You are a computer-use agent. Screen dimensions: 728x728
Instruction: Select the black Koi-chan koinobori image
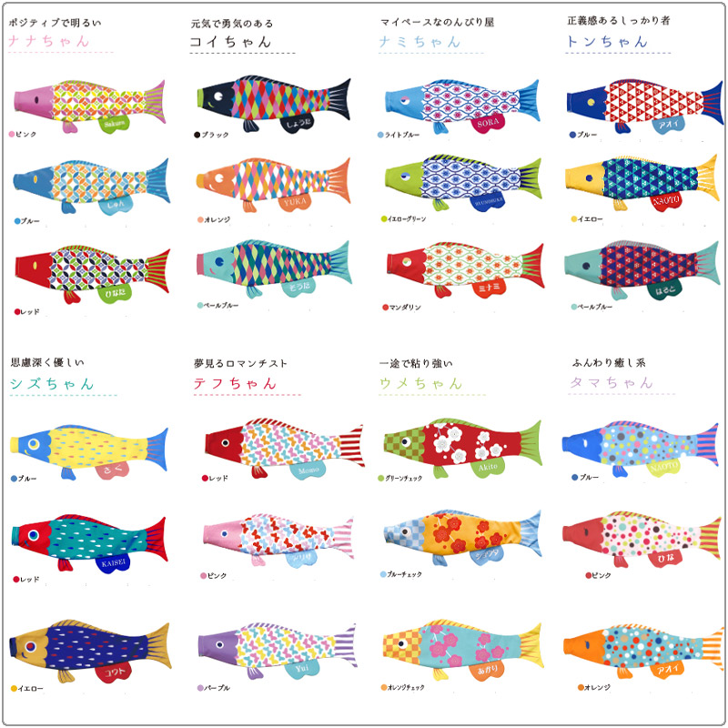274,104
